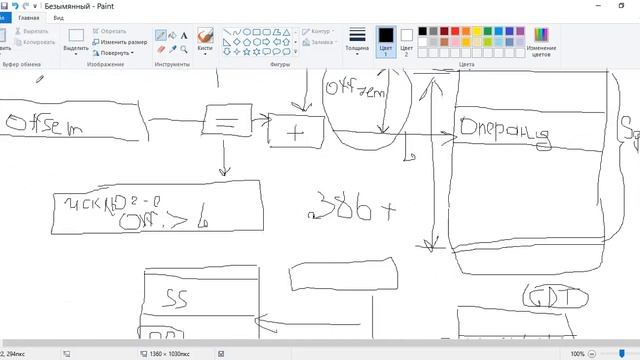Open the Контур outline dropdown
Viewport: 640px width, 360px height.
318,31
